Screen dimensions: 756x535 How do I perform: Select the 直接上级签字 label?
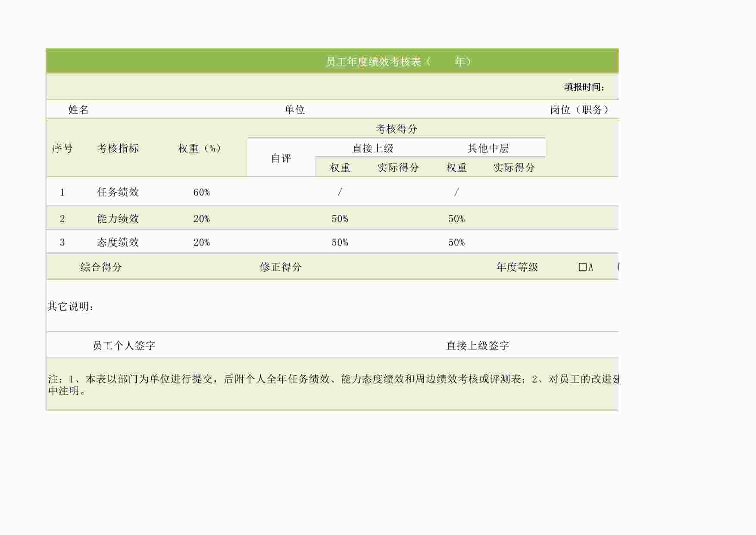coord(478,345)
